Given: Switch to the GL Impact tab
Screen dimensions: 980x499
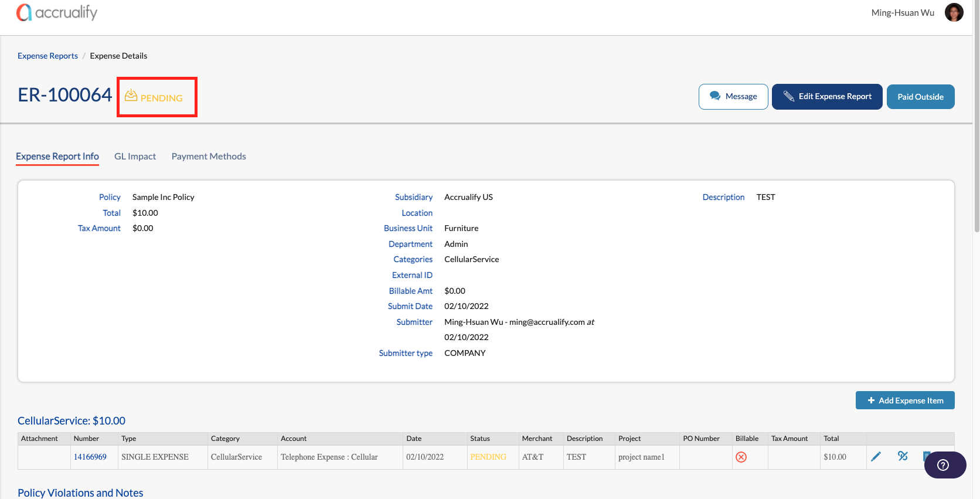Looking at the screenshot, I should 135,157.
